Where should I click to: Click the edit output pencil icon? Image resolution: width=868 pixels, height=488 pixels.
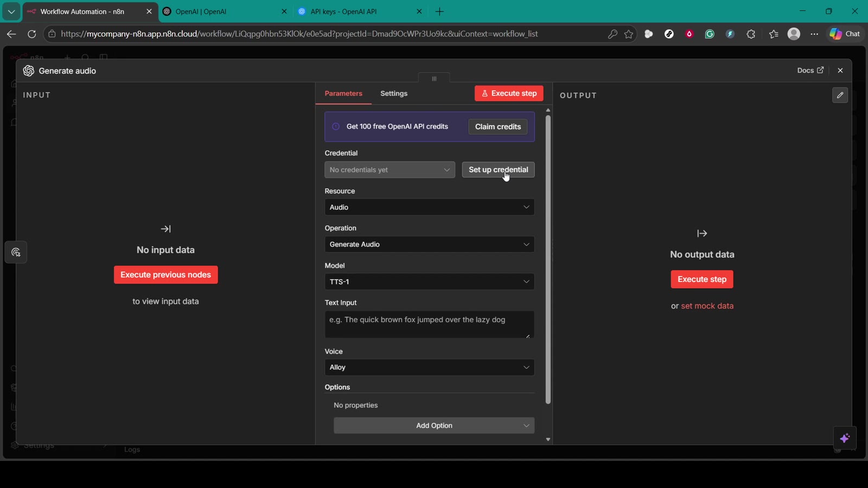tap(840, 95)
